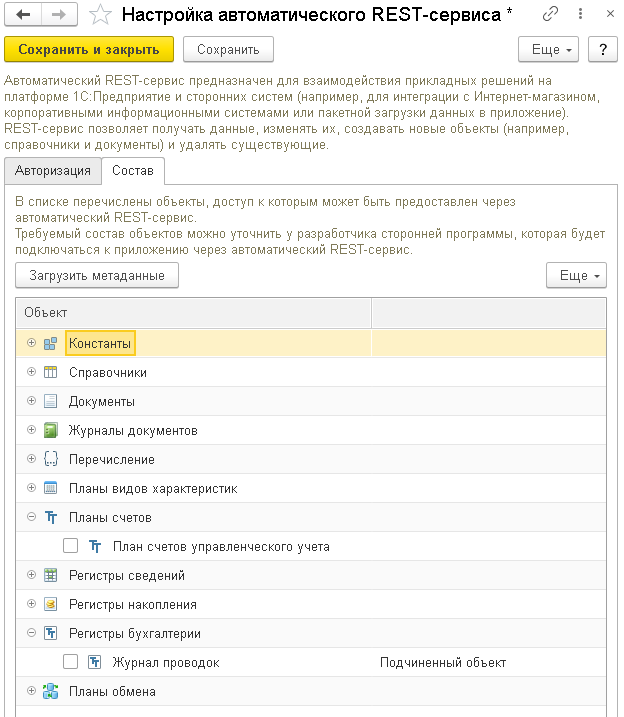This screenshot has height=717, width=624.
Task: Open help with the ? button
Action: [603, 49]
